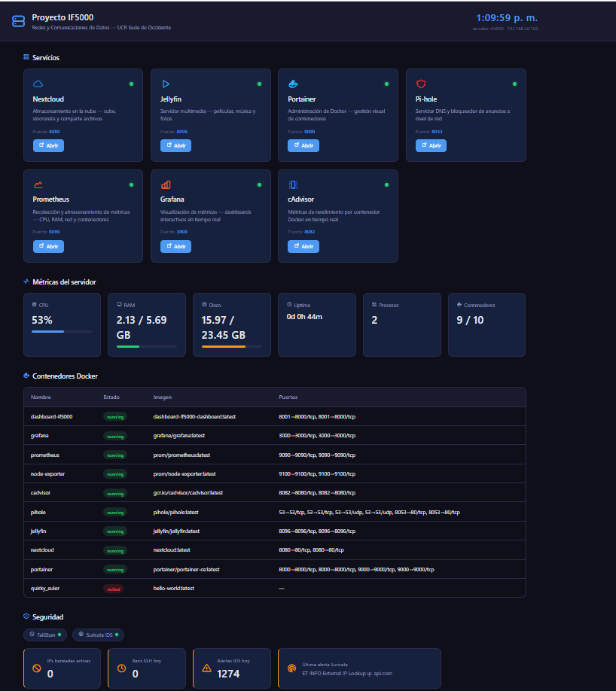This screenshot has width=616, height=691.
Task: Click the 53% CPU value
Action: [x=42, y=320]
